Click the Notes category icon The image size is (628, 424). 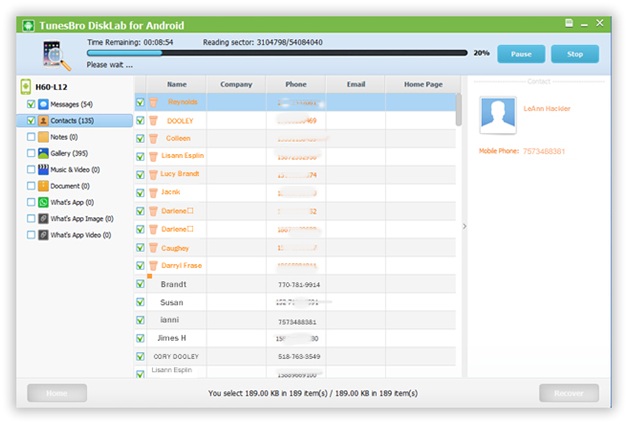44,137
